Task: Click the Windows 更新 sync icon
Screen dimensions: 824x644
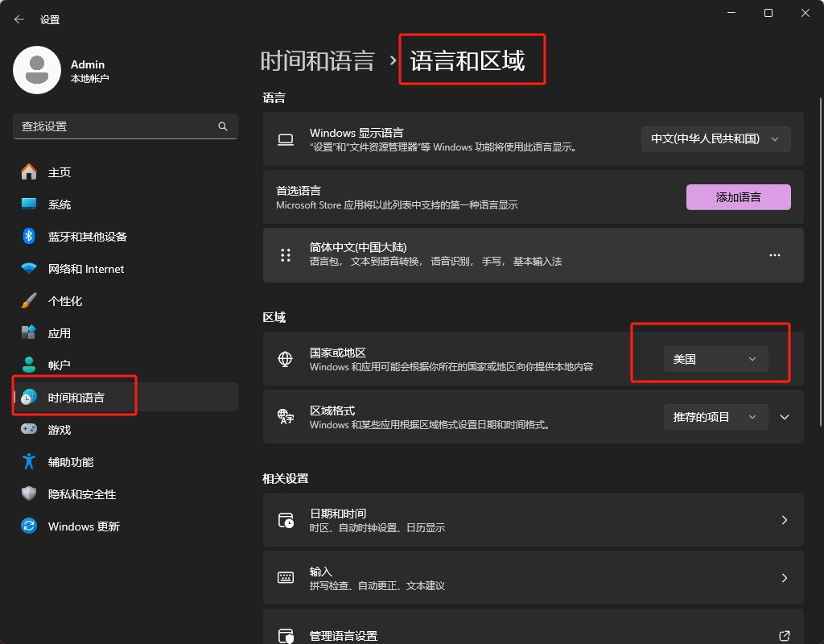Action: tap(29, 526)
